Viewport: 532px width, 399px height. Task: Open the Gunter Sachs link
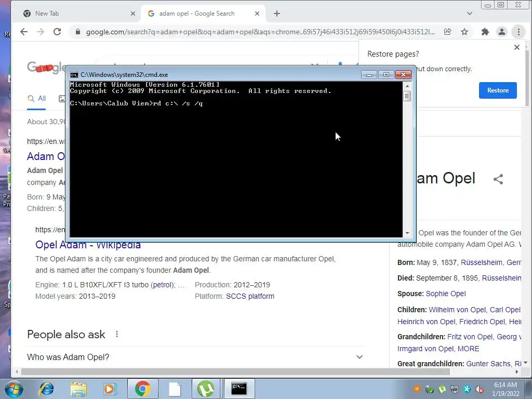pyautogui.click(x=488, y=364)
